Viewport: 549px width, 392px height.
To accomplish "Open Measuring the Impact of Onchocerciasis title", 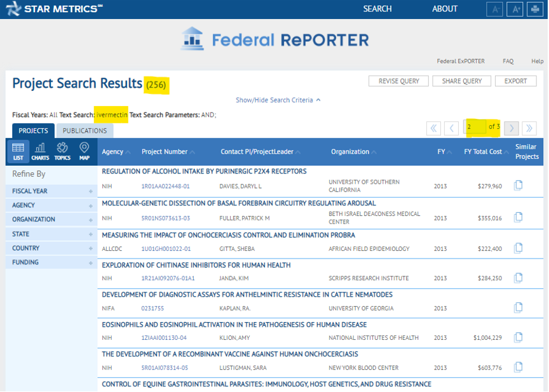I will [228, 235].
